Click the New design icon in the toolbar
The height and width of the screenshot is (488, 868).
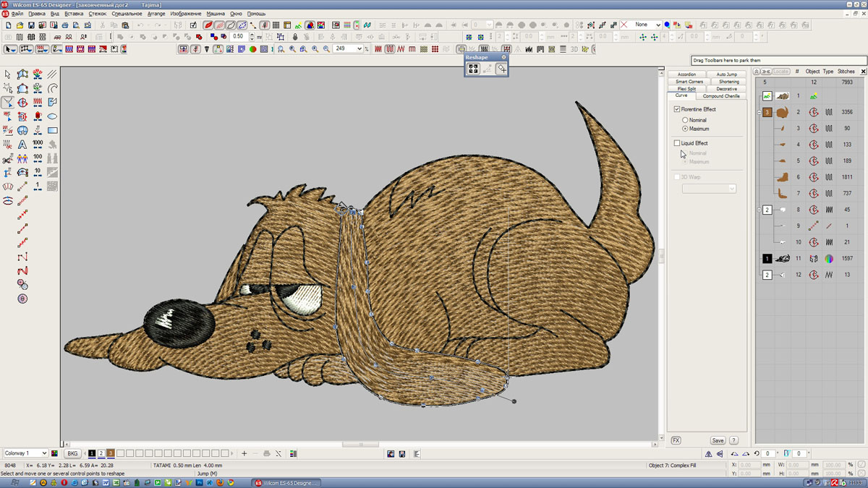coord(8,25)
